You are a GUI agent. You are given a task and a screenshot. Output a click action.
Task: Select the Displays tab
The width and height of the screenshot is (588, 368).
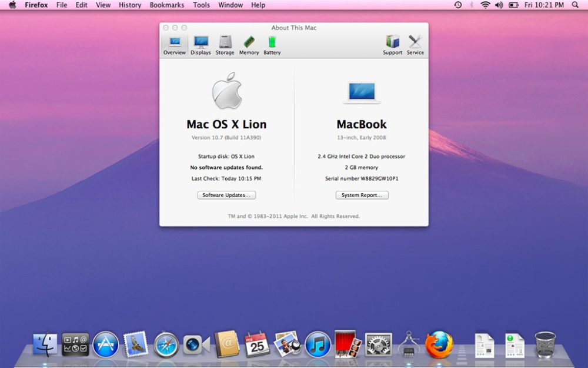point(201,44)
